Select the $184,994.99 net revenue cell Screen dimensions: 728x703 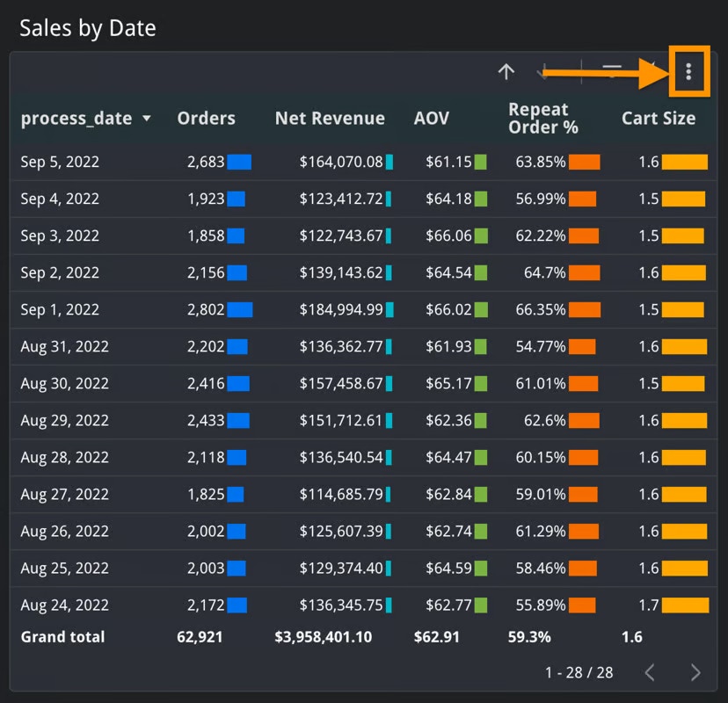pyautogui.click(x=341, y=309)
